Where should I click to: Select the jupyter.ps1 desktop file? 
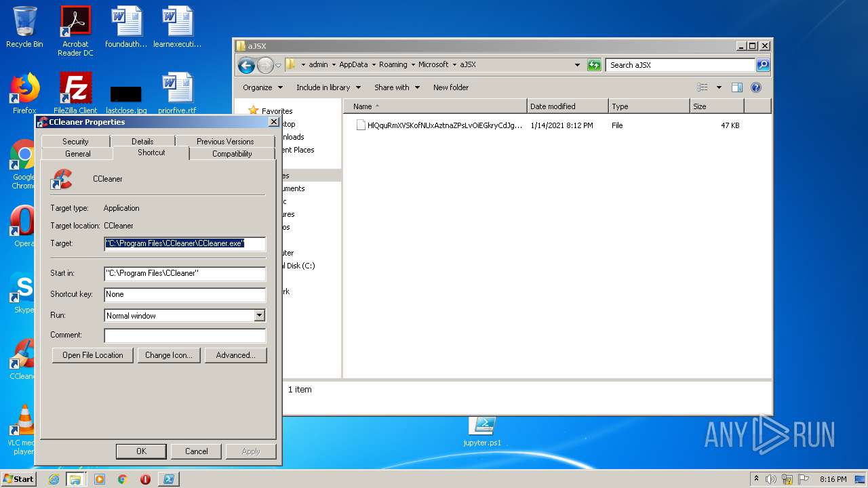(482, 432)
